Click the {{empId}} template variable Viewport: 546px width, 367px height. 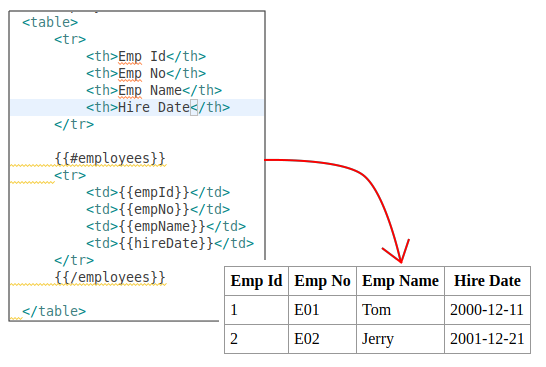point(154,193)
